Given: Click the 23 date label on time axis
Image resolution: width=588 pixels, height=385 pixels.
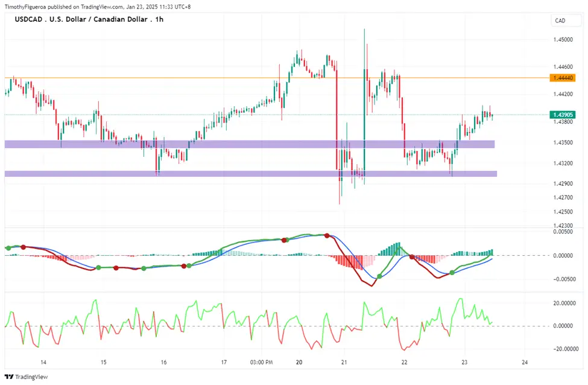Looking at the screenshot, I should click(464, 362).
